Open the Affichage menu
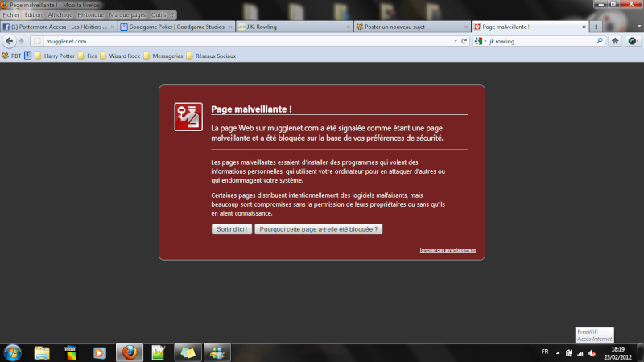 60,14
